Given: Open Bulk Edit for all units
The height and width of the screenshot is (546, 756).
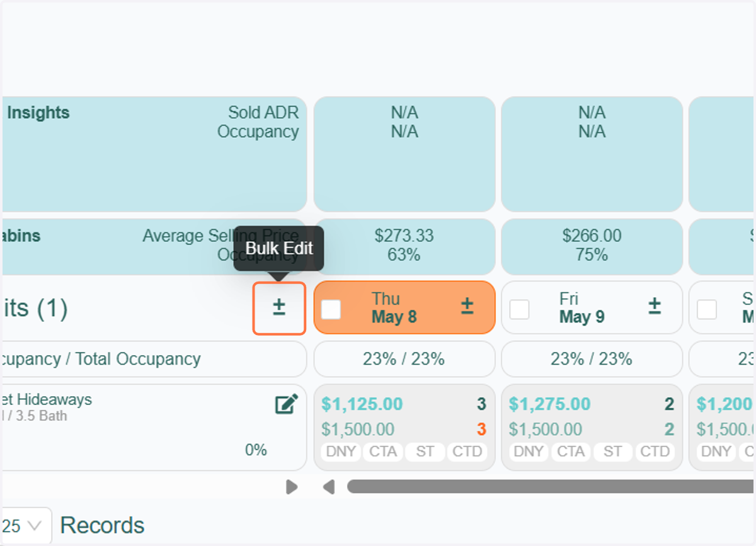Looking at the screenshot, I should (x=279, y=308).
